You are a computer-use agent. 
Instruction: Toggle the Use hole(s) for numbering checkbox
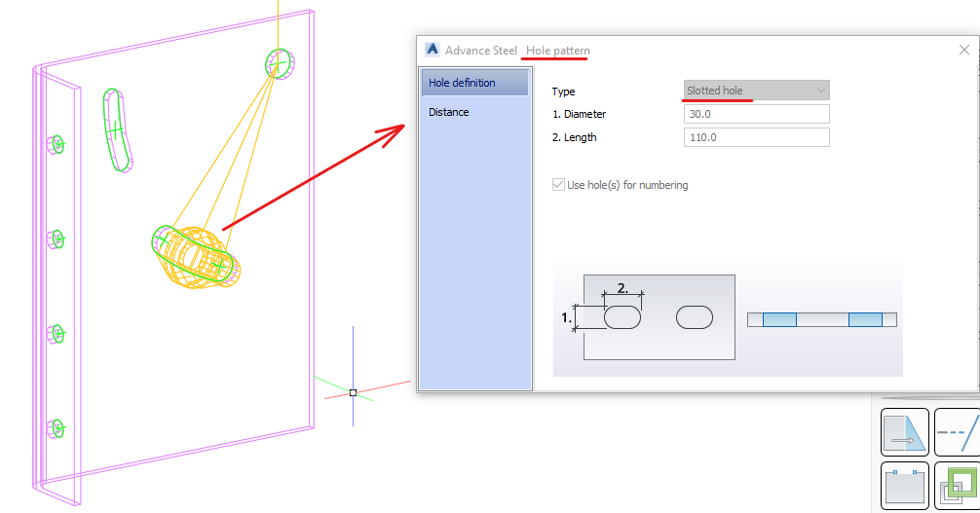pyautogui.click(x=558, y=184)
